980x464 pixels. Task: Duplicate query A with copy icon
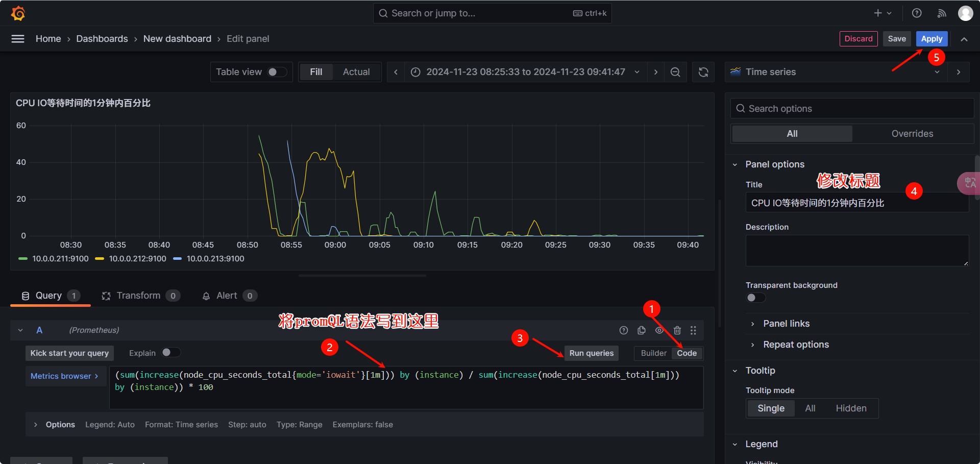click(642, 330)
